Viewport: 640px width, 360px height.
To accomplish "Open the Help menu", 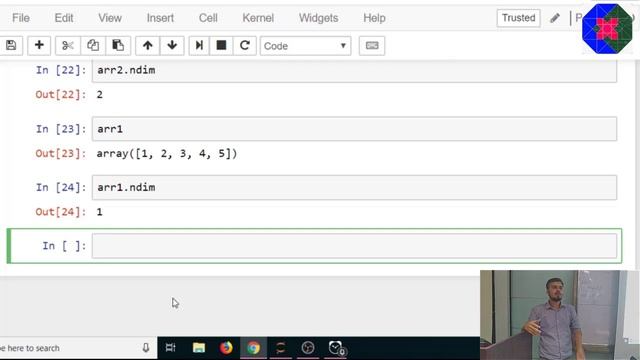I will (x=374, y=18).
